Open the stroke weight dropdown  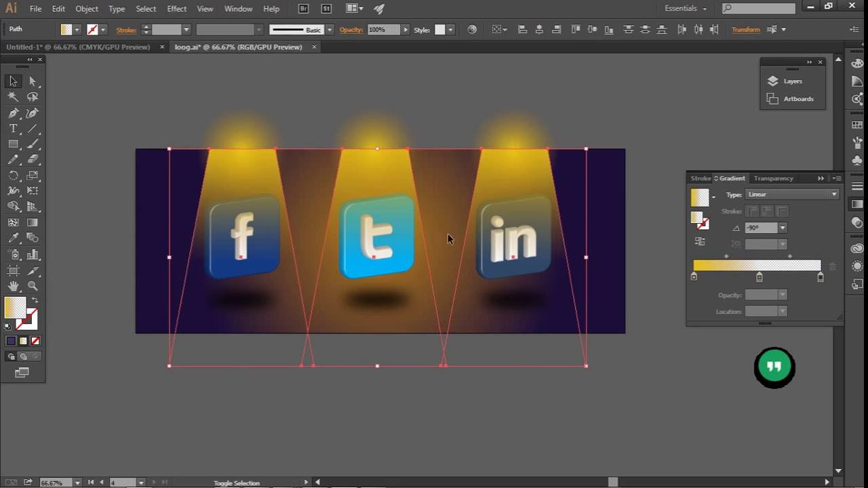[x=186, y=30]
